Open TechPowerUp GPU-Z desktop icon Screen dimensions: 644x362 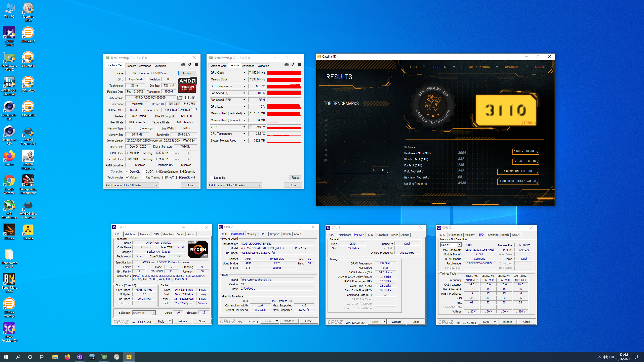pos(9,61)
